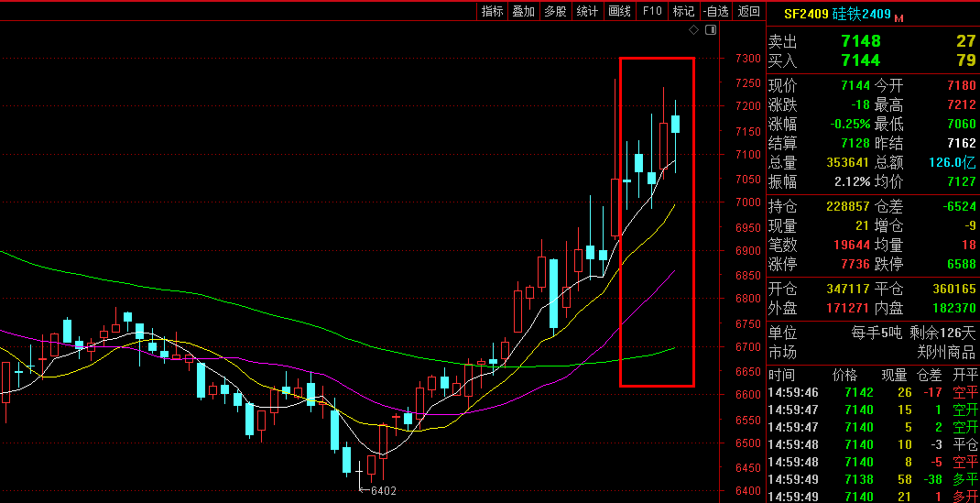Click the 标记 mark button
The height and width of the screenshot is (503, 980).
683,11
